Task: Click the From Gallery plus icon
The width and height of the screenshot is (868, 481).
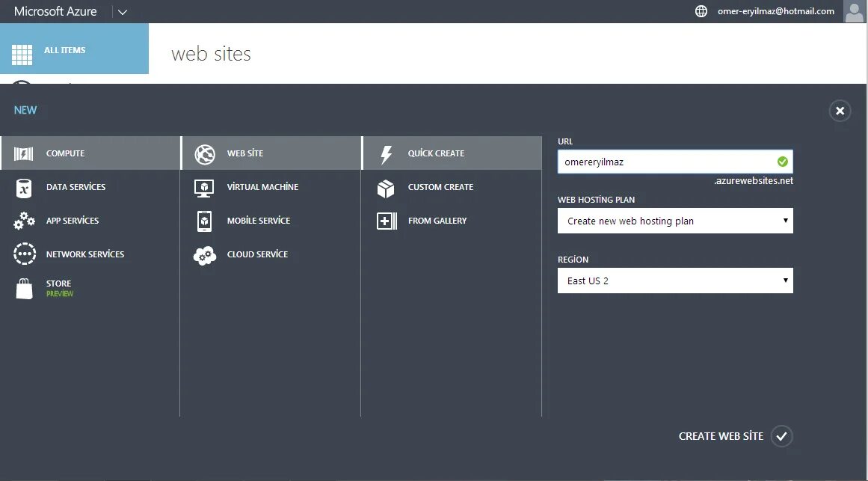Action: click(387, 221)
